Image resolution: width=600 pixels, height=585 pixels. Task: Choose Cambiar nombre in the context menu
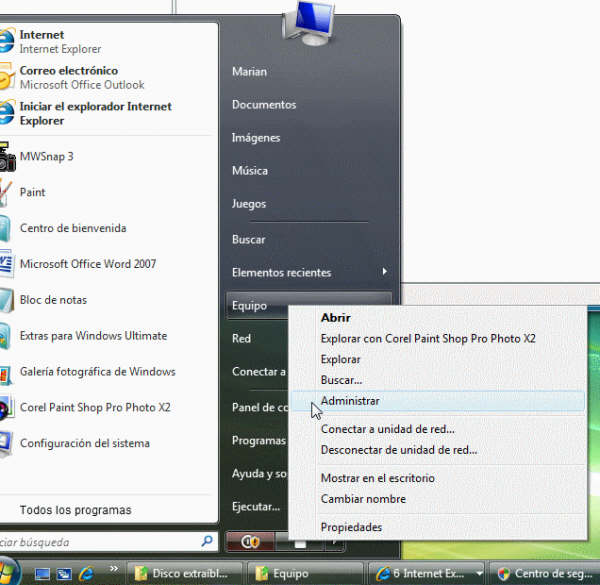(x=438, y=499)
